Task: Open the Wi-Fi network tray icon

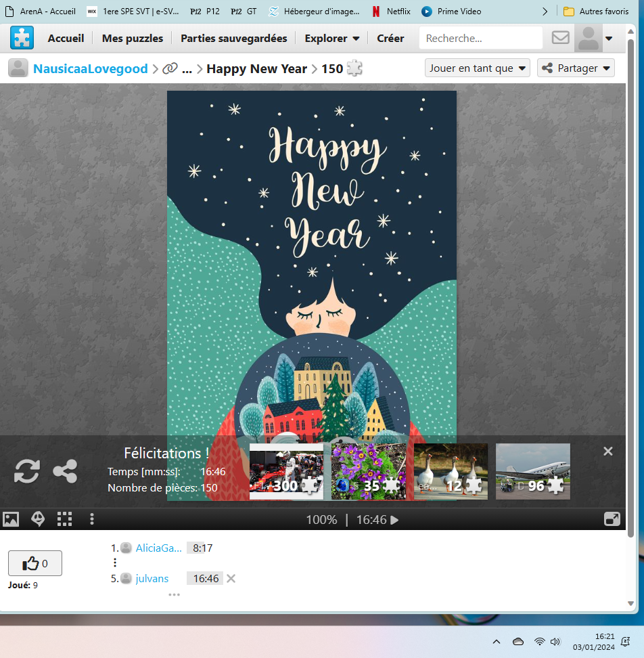Action: (540, 641)
